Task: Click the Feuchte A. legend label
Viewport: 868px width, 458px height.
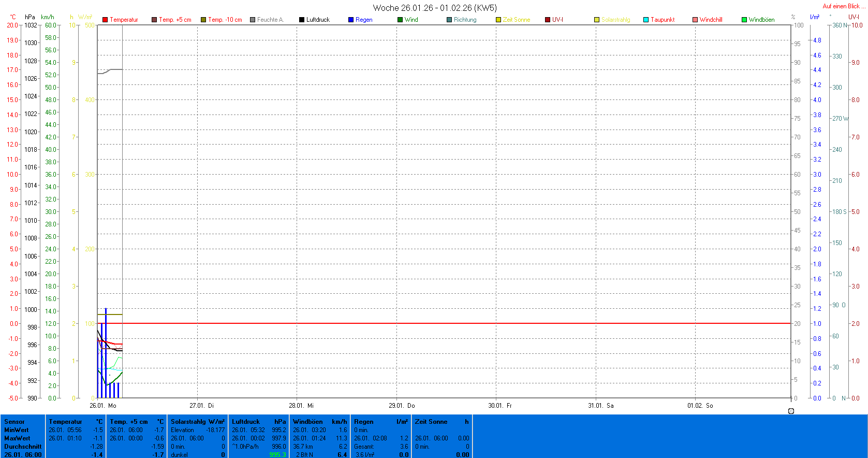Action: (270, 20)
